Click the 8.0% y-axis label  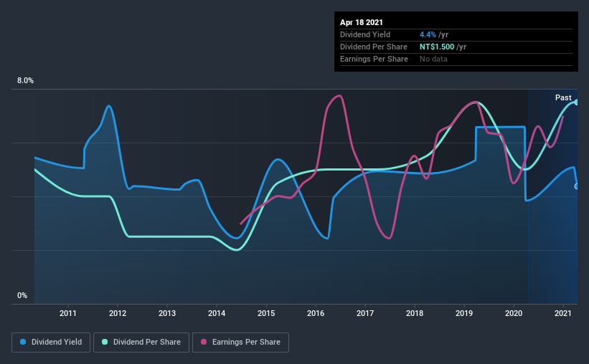[25, 81]
